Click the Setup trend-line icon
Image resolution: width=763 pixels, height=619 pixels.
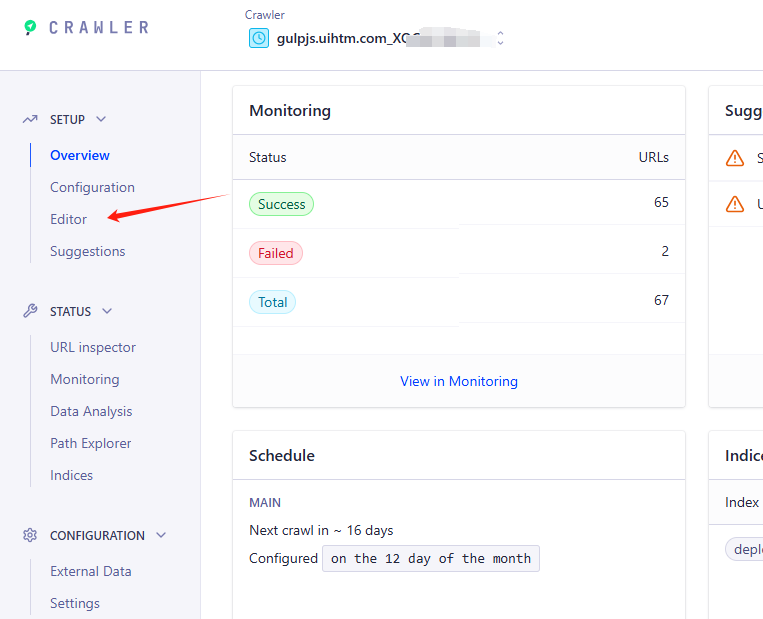[x=30, y=119]
